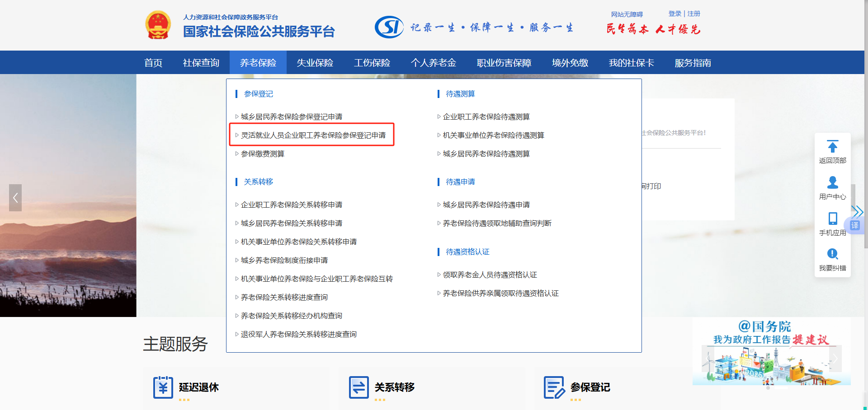Expand side panel with double chevron

click(x=857, y=211)
